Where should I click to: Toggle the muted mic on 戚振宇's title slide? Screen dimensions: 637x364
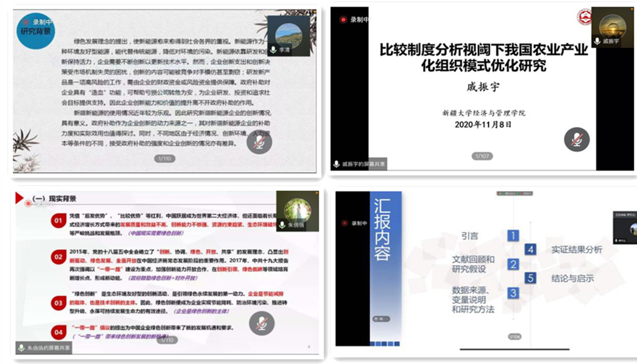click(576, 139)
